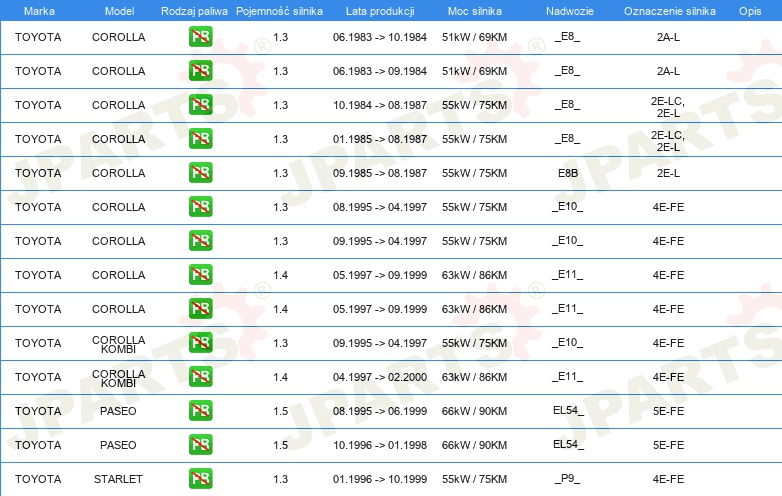The width and height of the screenshot is (782, 496).
Task: Click the PB fuel icon in STARLET row
Action: [x=200, y=478]
